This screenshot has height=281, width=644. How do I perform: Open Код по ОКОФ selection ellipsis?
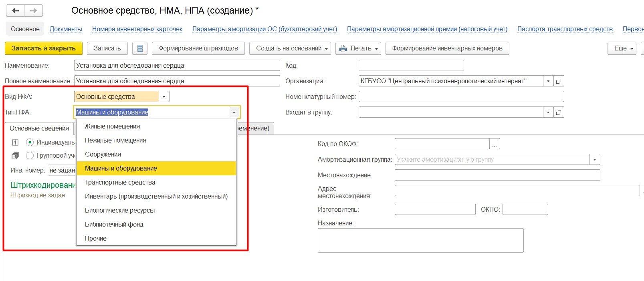pos(495,144)
